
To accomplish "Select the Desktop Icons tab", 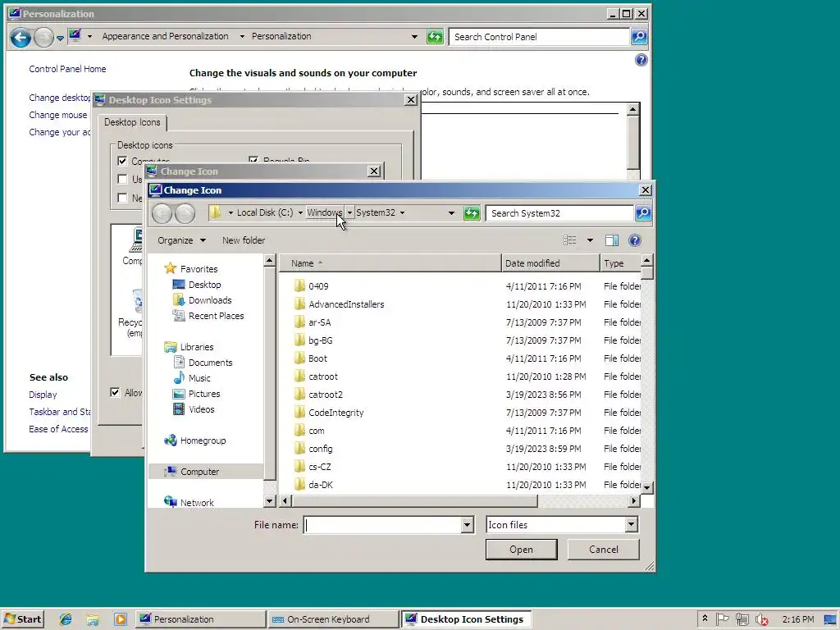I will (x=132, y=122).
